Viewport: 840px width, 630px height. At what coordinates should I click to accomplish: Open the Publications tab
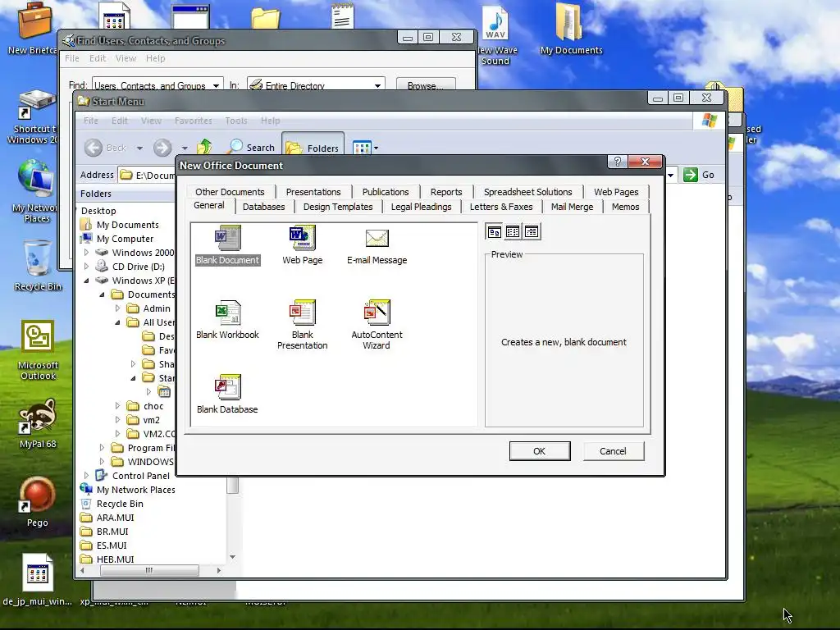click(386, 192)
